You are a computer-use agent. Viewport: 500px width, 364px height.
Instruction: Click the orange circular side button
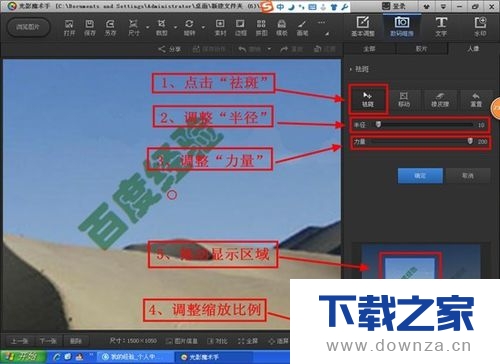tap(496, 108)
